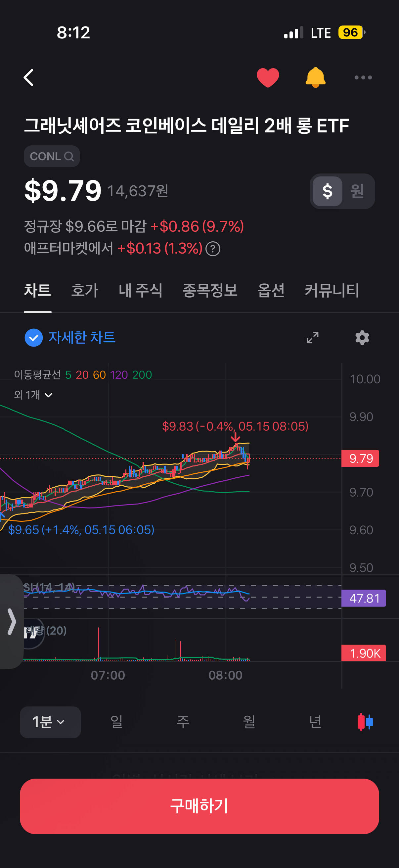Tap the 10.00 price axis label

[365, 379]
